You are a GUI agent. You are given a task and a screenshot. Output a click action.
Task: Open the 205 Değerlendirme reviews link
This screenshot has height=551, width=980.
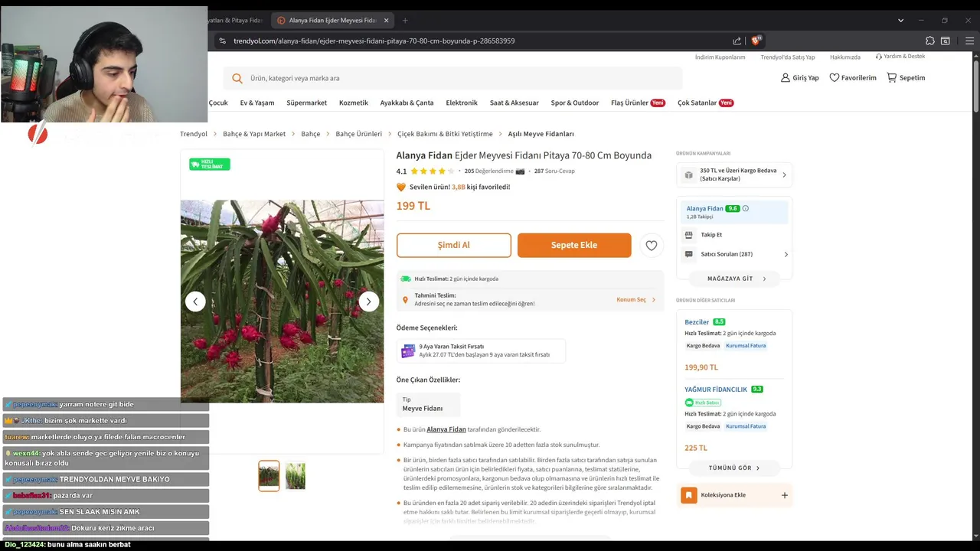click(488, 171)
